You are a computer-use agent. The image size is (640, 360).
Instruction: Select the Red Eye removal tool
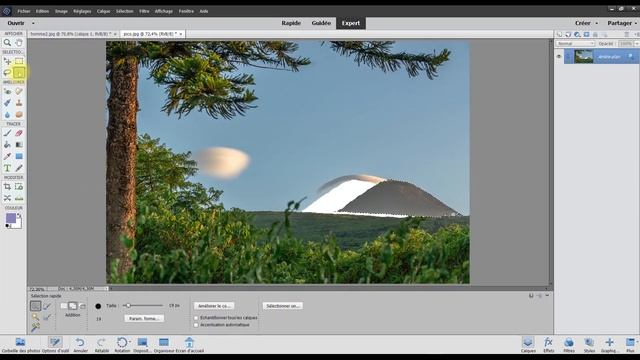click(7, 91)
